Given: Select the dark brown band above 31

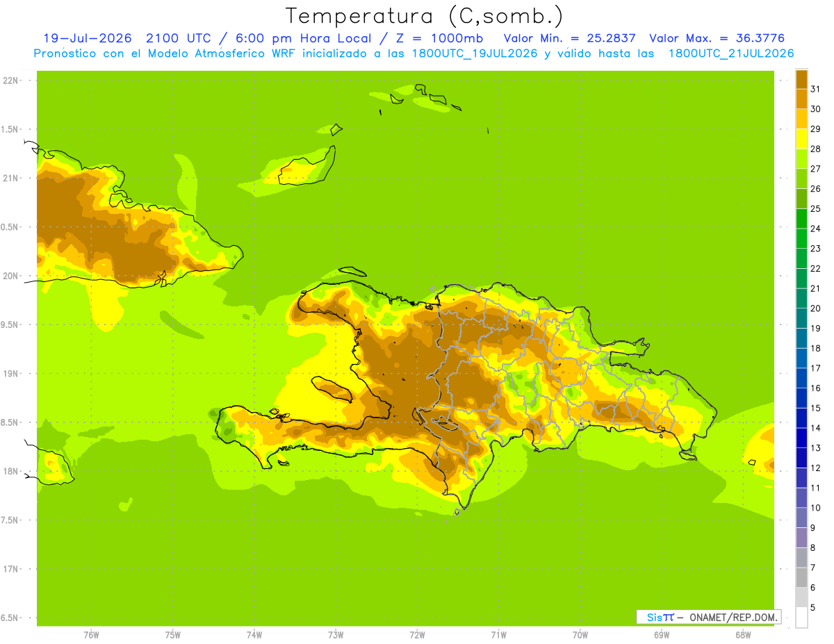Looking at the screenshot, I should point(801,79).
